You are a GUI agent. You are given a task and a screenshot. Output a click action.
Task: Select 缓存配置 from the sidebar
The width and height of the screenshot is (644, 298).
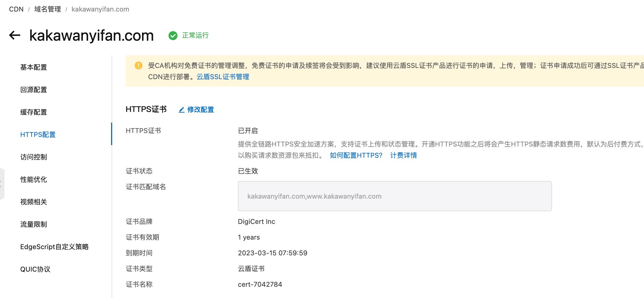pyautogui.click(x=33, y=112)
